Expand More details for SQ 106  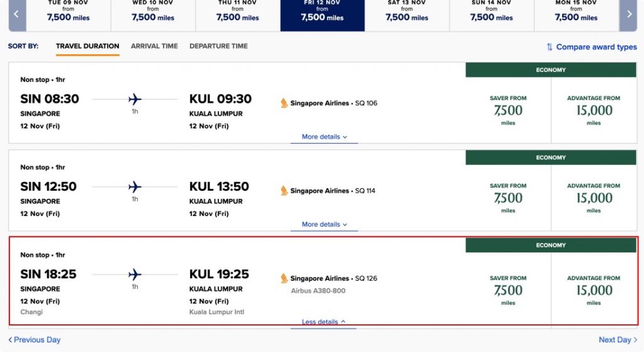pyautogui.click(x=324, y=137)
